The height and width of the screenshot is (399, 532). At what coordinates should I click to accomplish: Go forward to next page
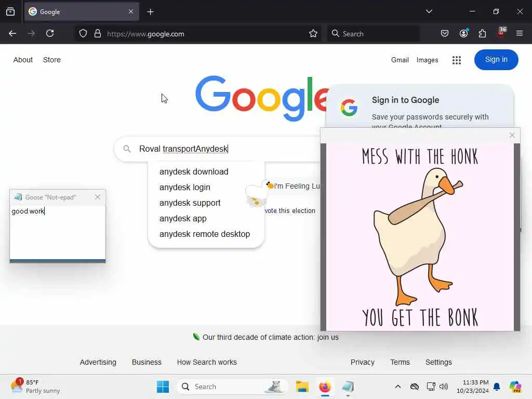point(31,34)
